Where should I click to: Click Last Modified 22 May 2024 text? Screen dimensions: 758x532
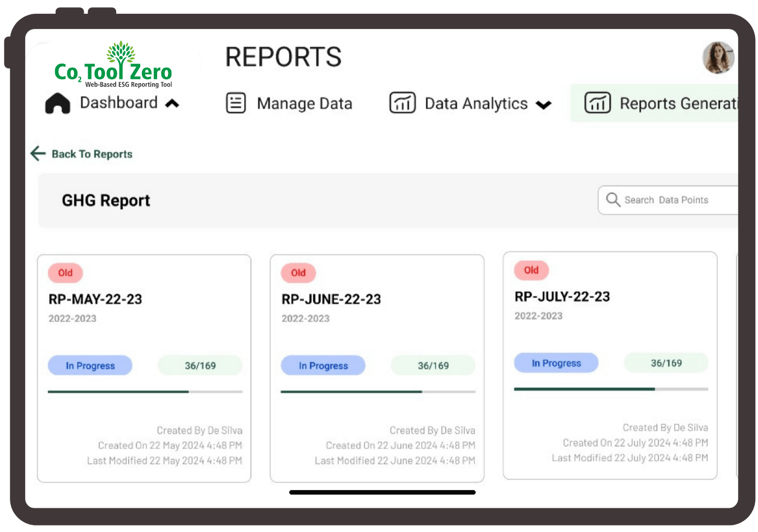(165, 461)
